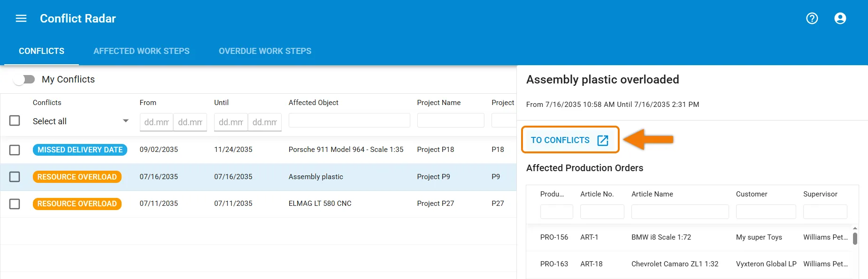Click the To Conflicts button
Image resolution: width=868 pixels, height=279 pixels.
570,140
